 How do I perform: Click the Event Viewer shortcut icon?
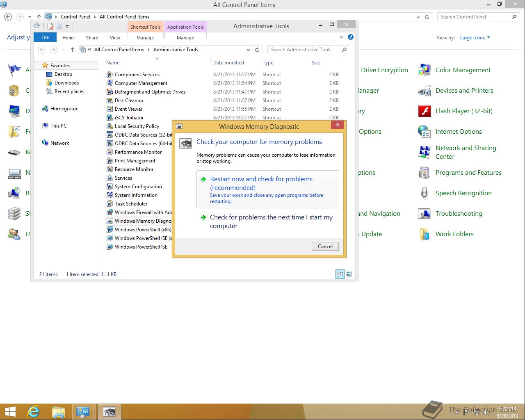pos(110,109)
